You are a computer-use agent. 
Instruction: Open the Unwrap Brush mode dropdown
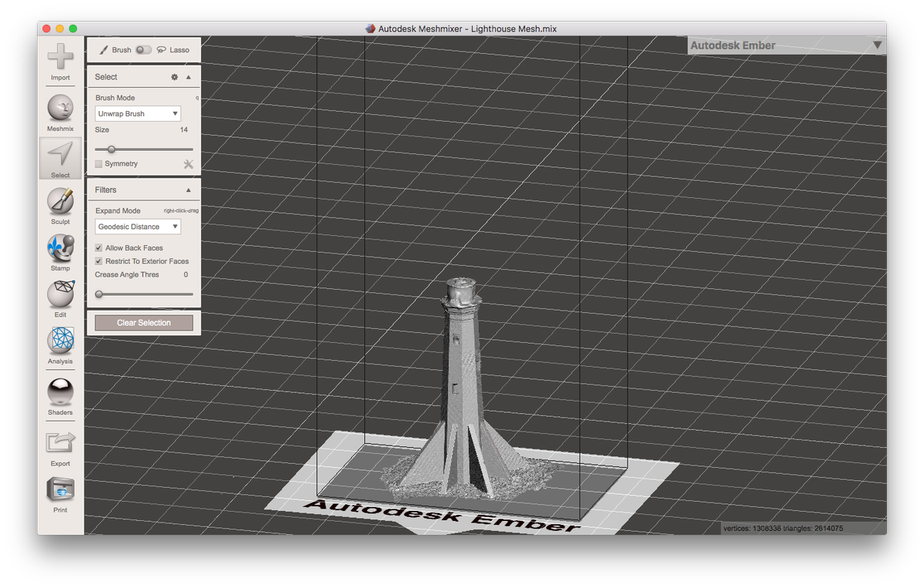[x=138, y=113]
